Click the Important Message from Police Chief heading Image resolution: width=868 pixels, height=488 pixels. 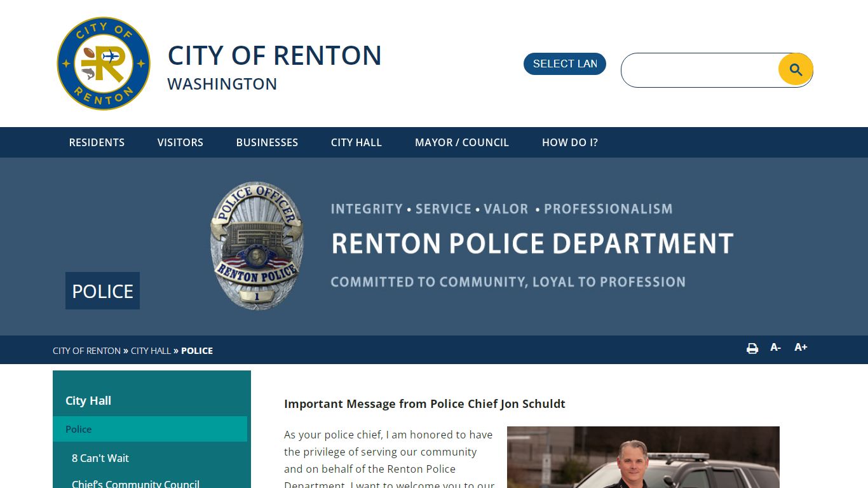[424, 404]
